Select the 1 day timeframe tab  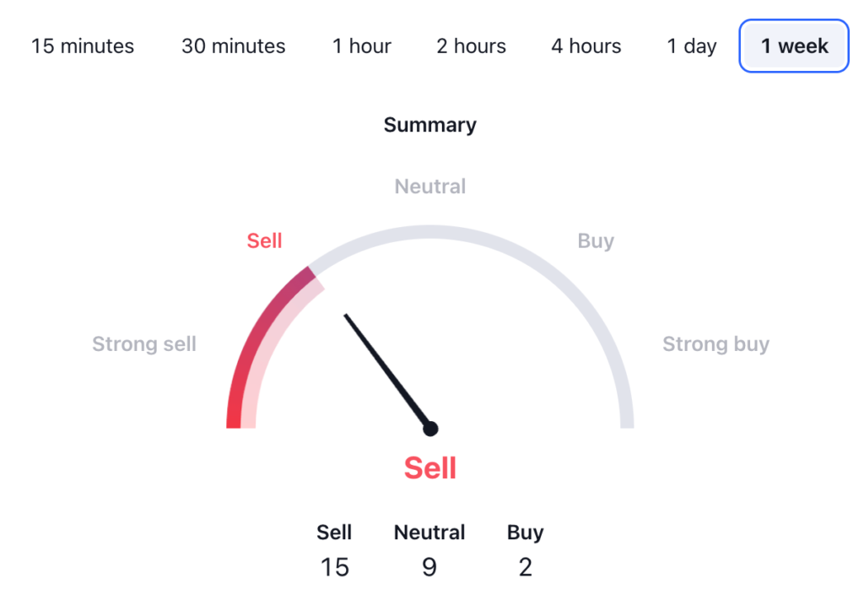tap(692, 46)
